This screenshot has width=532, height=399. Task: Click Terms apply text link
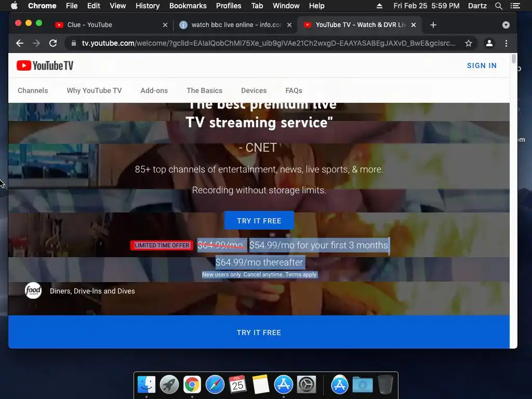[301, 274]
